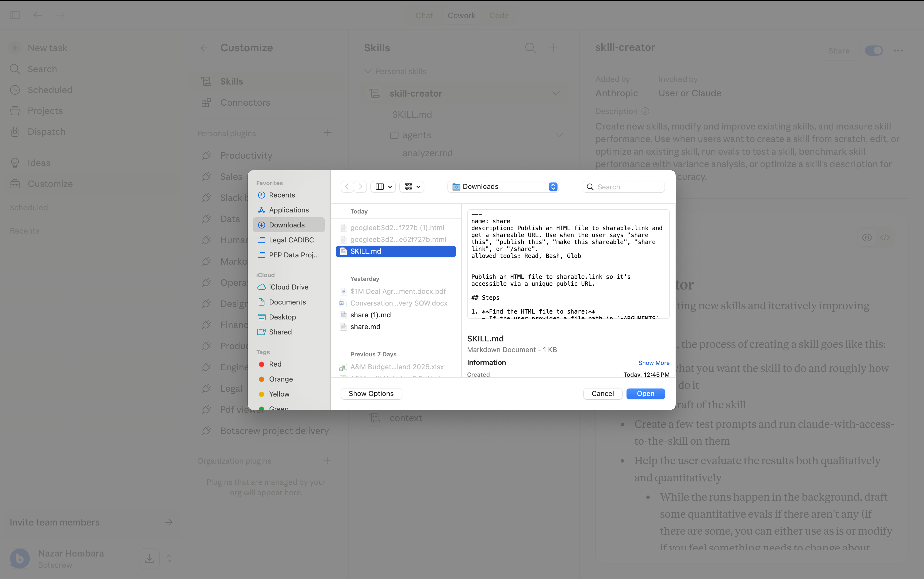This screenshot has height=579, width=924.
Task: Switch to the Code tab
Action: click(x=499, y=15)
